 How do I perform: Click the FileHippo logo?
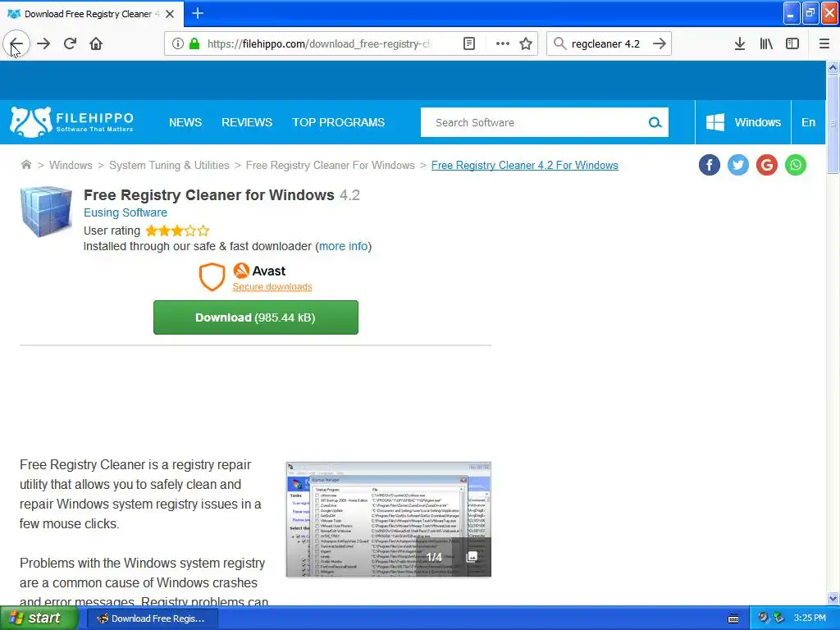coord(71,121)
